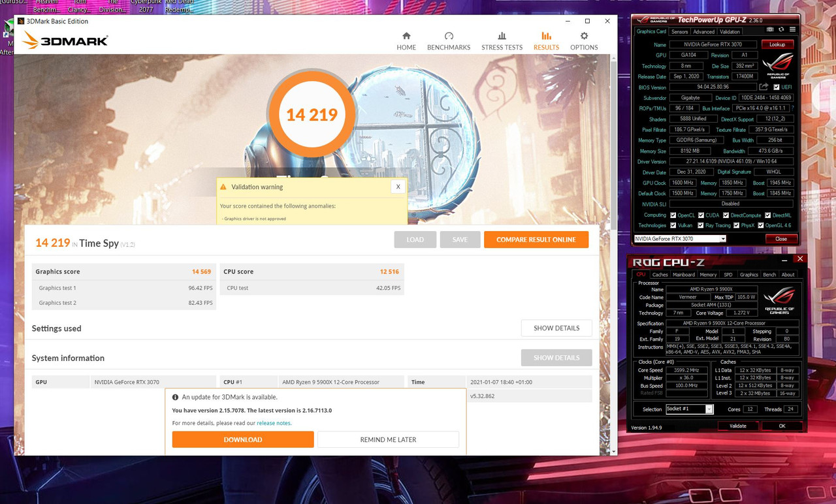The image size is (836, 504).
Task: Open Stress Tests in 3DMark
Action: (x=502, y=41)
